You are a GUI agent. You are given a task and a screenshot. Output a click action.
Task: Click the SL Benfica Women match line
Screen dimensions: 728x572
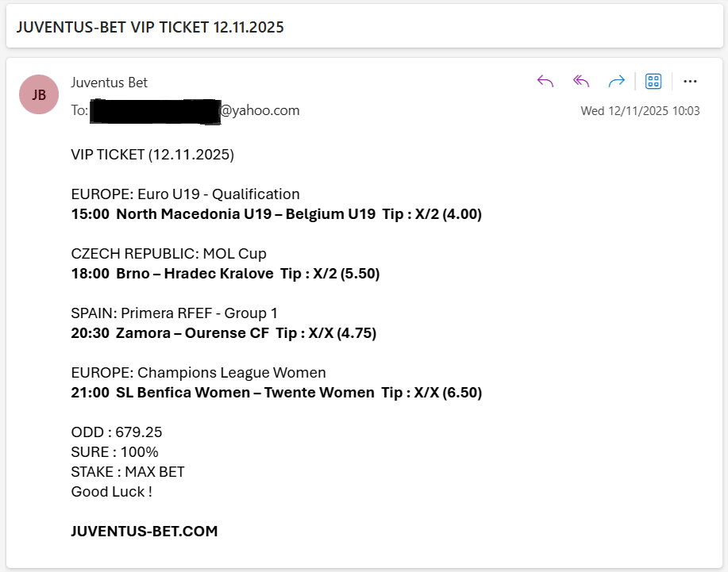(x=275, y=392)
